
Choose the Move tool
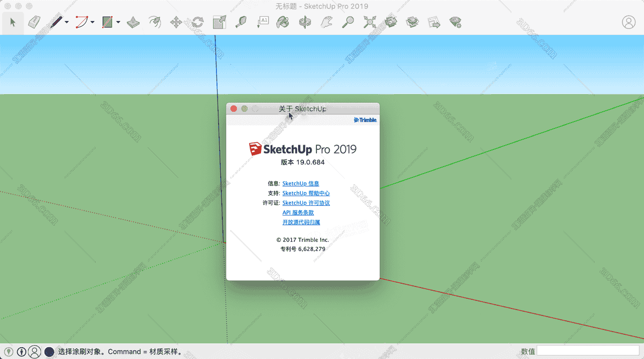(x=176, y=22)
